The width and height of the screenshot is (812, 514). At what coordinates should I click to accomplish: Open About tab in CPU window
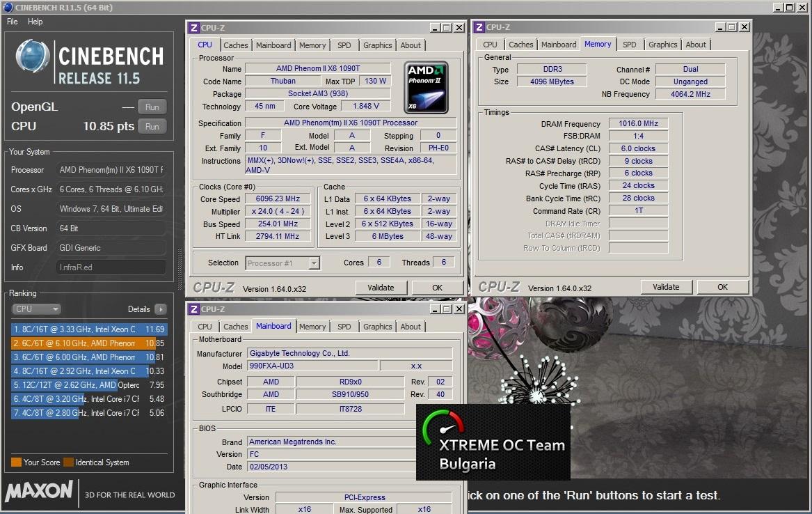(411, 45)
